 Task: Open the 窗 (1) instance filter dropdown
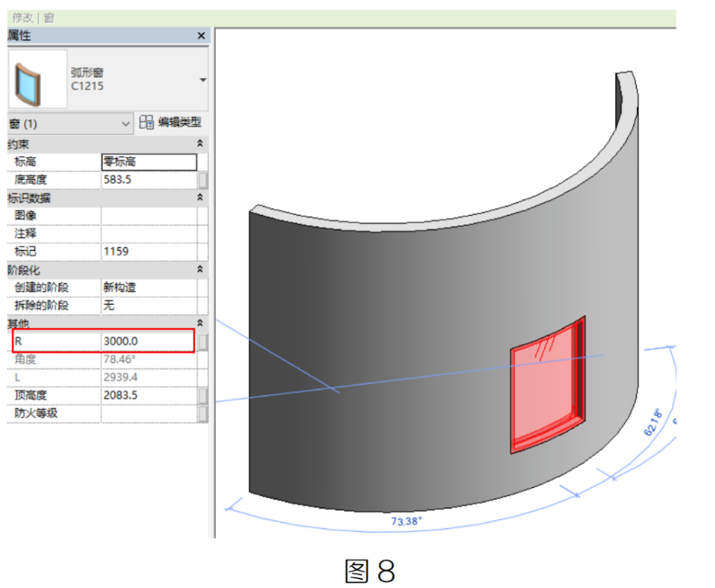pos(70,124)
